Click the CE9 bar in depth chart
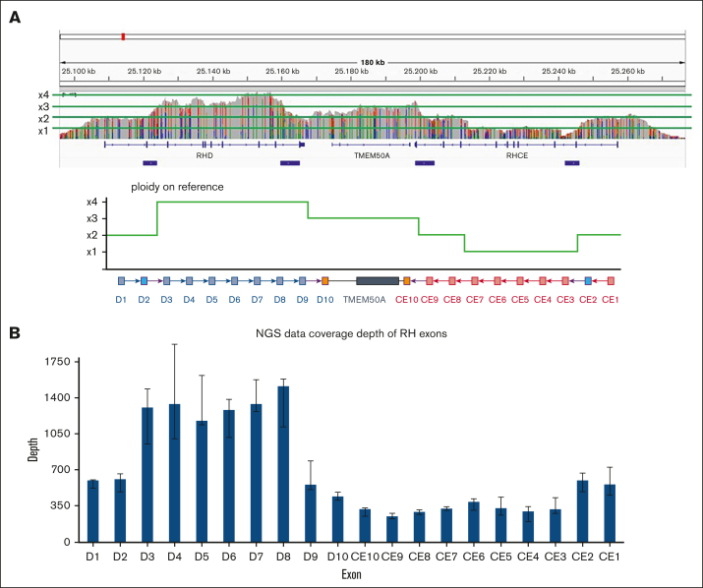 click(x=392, y=529)
